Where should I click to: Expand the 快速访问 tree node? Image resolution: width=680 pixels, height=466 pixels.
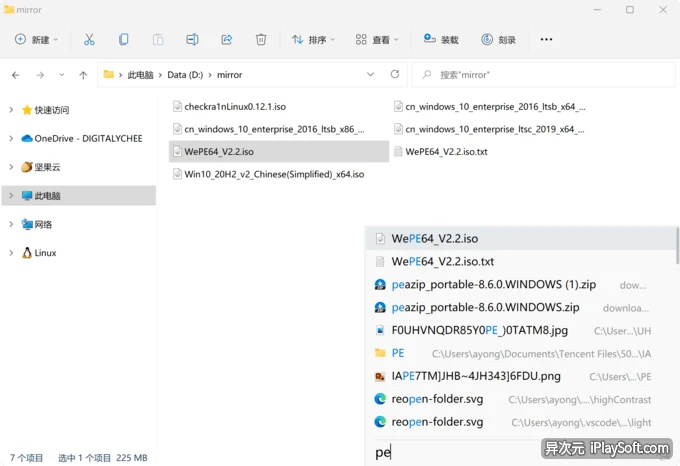point(11,110)
